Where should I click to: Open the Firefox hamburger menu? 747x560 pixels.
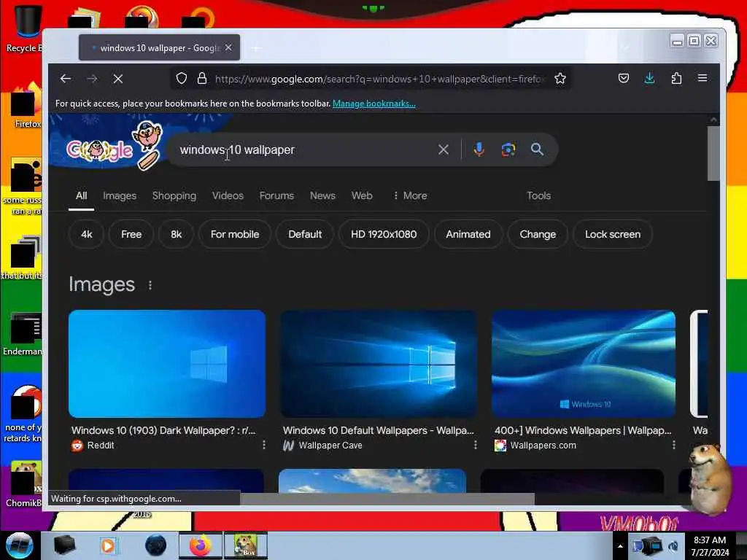[x=703, y=78]
